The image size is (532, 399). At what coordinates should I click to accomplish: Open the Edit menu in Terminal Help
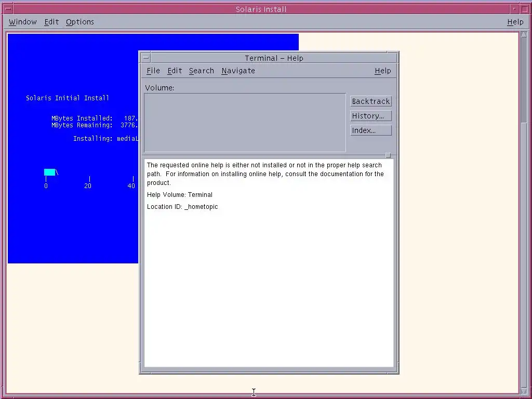pos(175,71)
